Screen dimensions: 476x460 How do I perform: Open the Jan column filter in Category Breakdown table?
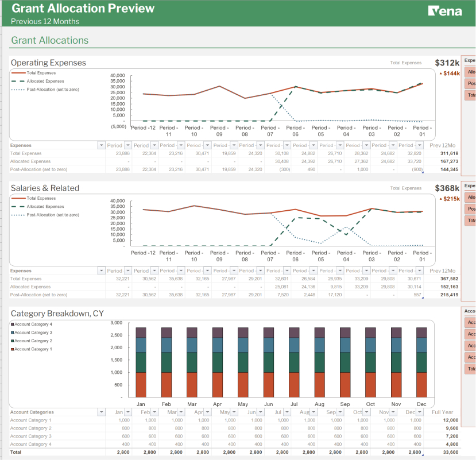pos(128,412)
